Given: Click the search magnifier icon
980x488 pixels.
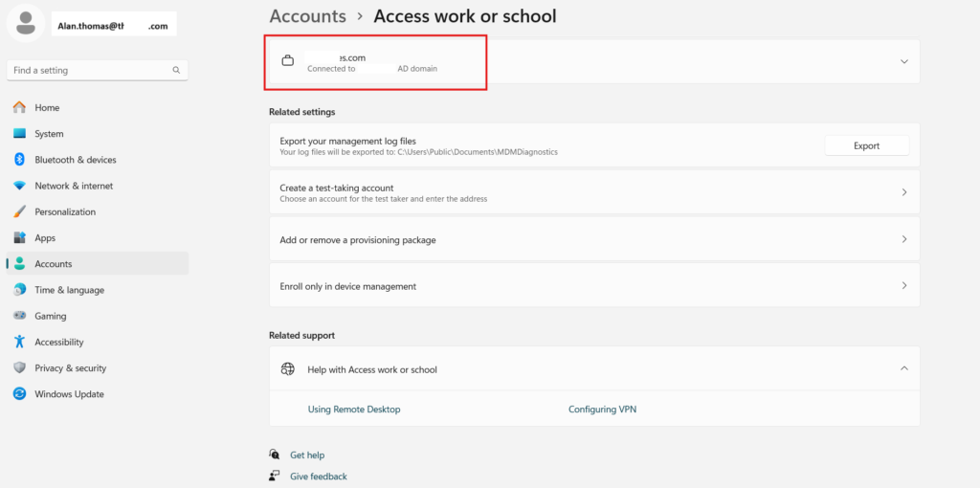Looking at the screenshot, I should point(176,70).
